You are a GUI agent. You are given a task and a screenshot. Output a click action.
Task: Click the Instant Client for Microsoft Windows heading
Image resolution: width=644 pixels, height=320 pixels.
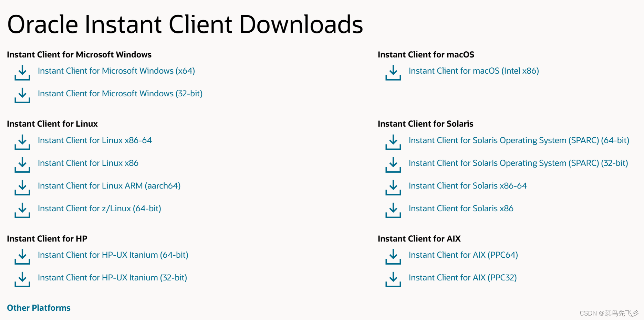tap(79, 55)
